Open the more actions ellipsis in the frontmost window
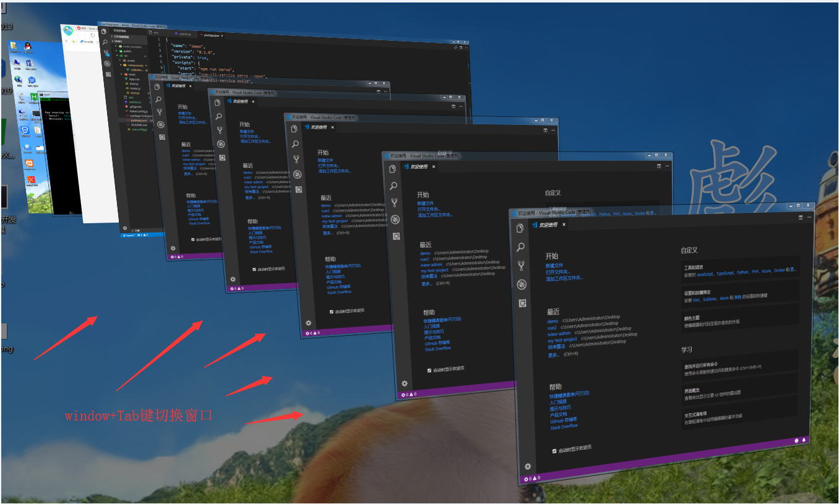Viewport: 839px width, 504px height. coord(809,218)
